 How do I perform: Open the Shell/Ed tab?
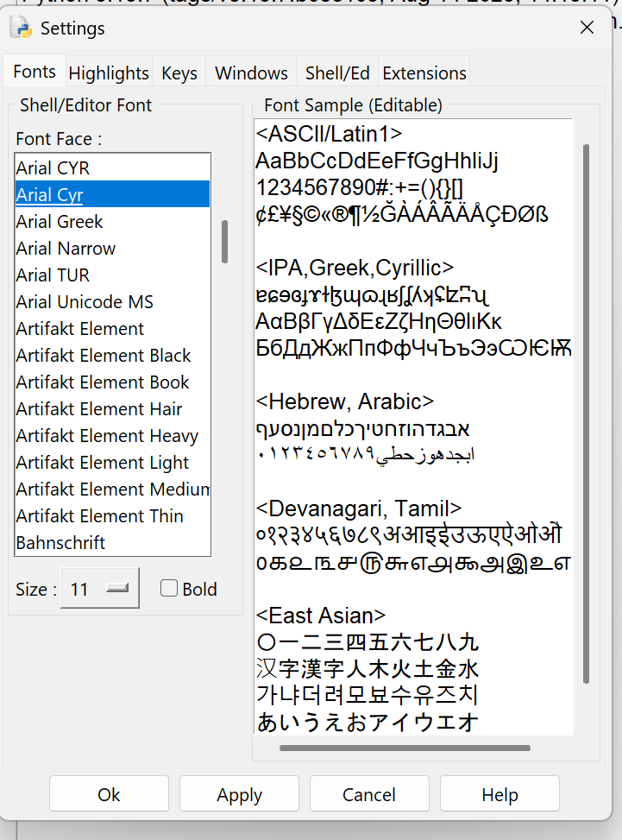[337, 73]
